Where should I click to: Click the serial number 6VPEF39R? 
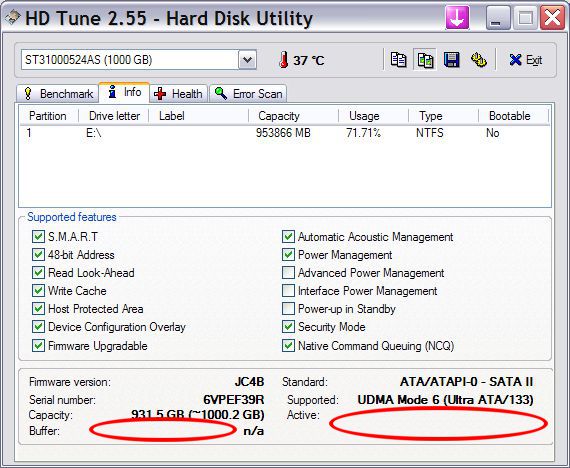pos(234,400)
